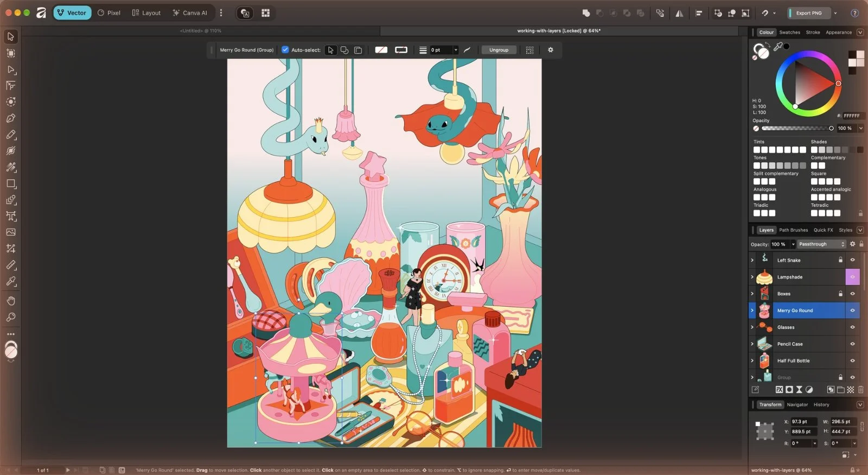Click the Flip Horizontal toolbar icon
868x475 pixels.
[679, 13]
